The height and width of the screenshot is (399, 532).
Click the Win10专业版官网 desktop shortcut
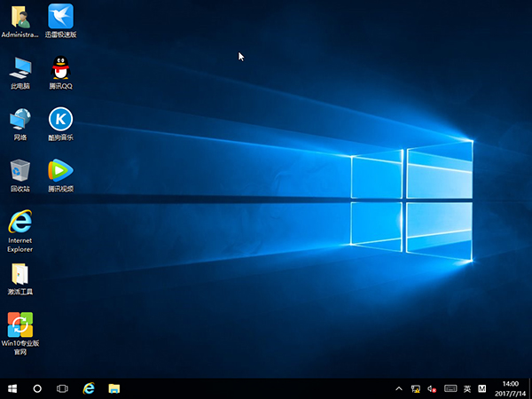coord(20,325)
